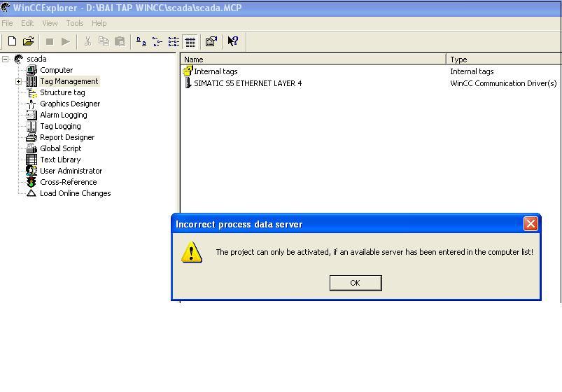The image size is (562, 392).
Task: Click the Internal tags type cell
Action: click(x=472, y=71)
